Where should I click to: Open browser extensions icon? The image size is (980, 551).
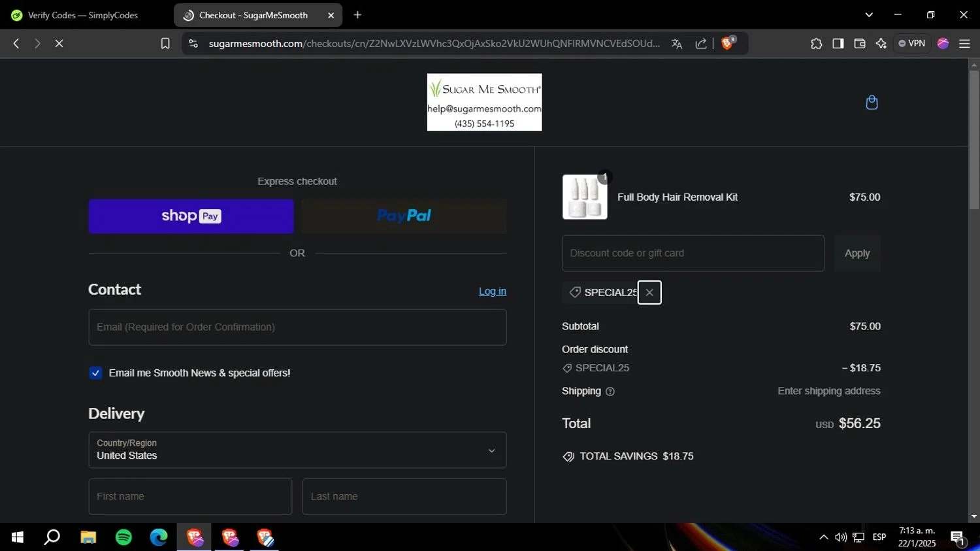[x=816, y=43]
